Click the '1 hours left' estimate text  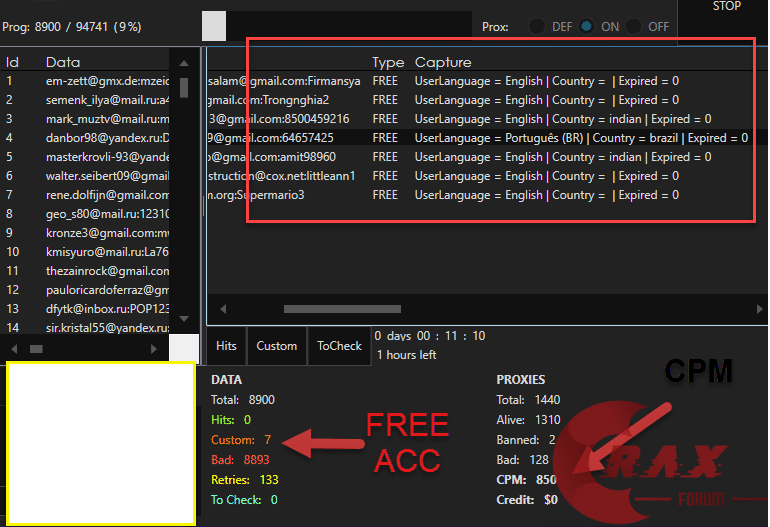click(407, 355)
